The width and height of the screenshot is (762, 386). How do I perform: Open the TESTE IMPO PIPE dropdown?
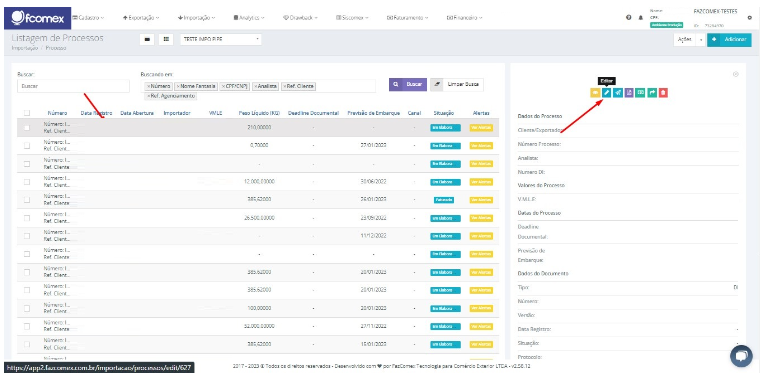click(x=221, y=39)
